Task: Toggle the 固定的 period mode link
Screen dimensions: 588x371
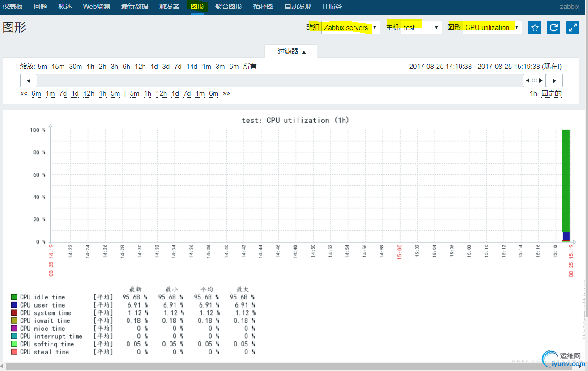Action: pyautogui.click(x=551, y=93)
